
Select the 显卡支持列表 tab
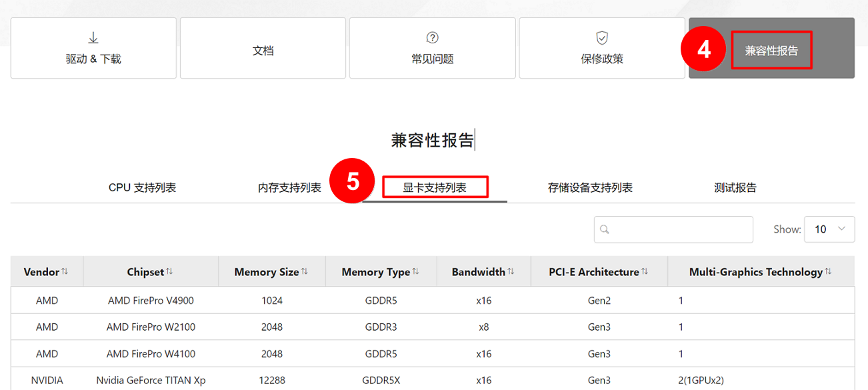pyautogui.click(x=435, y=188)
